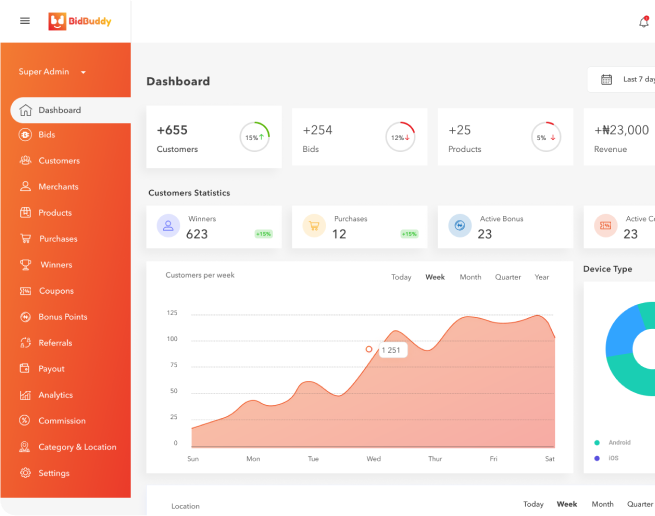Screen dimensions: 655x516
Task: Click the blue donut chart segment
Action: (622, 332)
